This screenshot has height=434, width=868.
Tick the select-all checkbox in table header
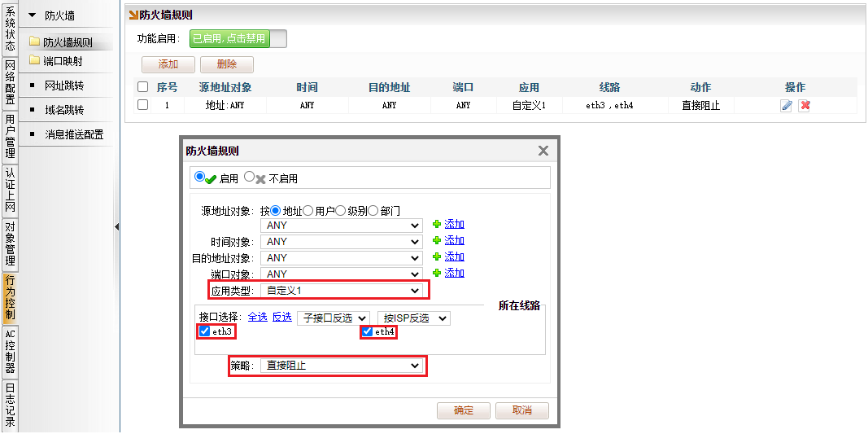coord(143,87)
